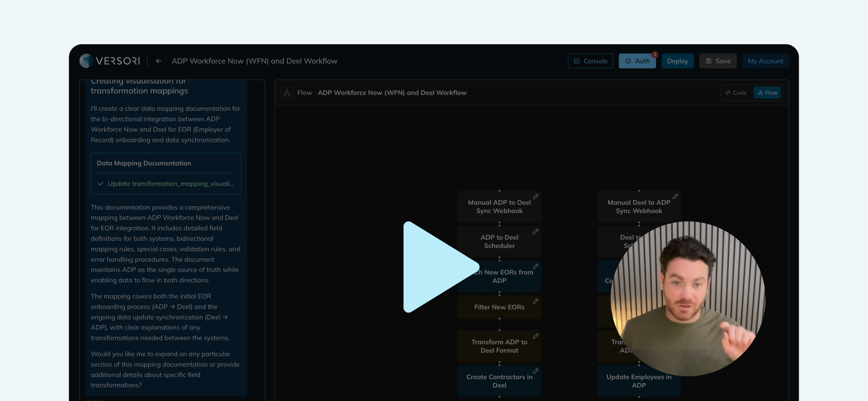Switch to Code view
The width and height of the screenshot is (868, 401).
click(736, 93)
